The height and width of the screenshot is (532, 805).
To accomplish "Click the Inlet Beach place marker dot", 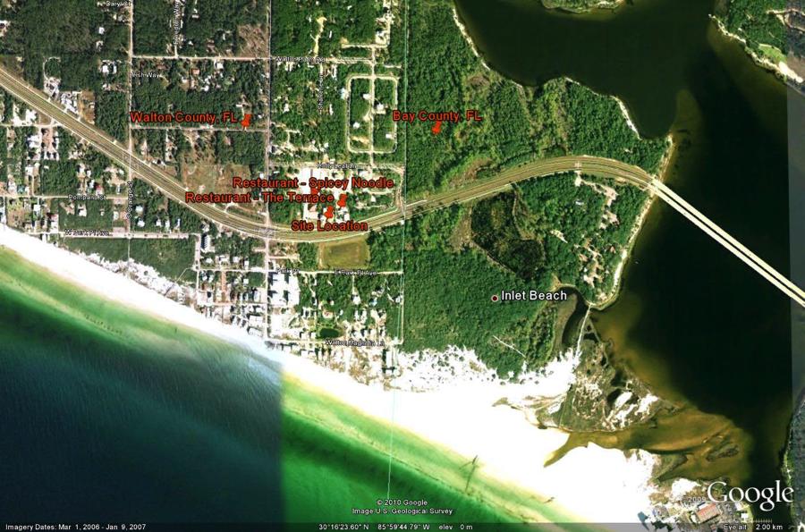I will coord(495,297).
